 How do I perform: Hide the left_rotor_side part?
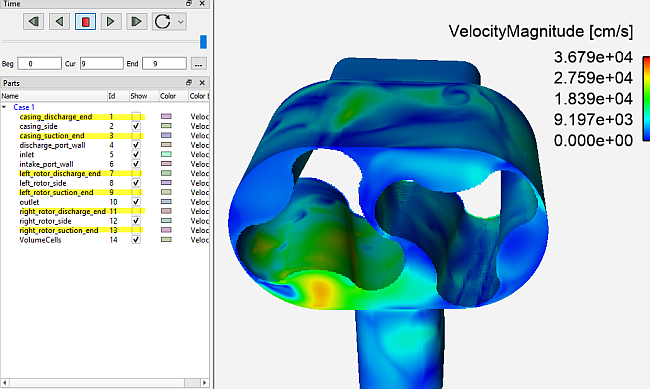click(x=136, y=183)
